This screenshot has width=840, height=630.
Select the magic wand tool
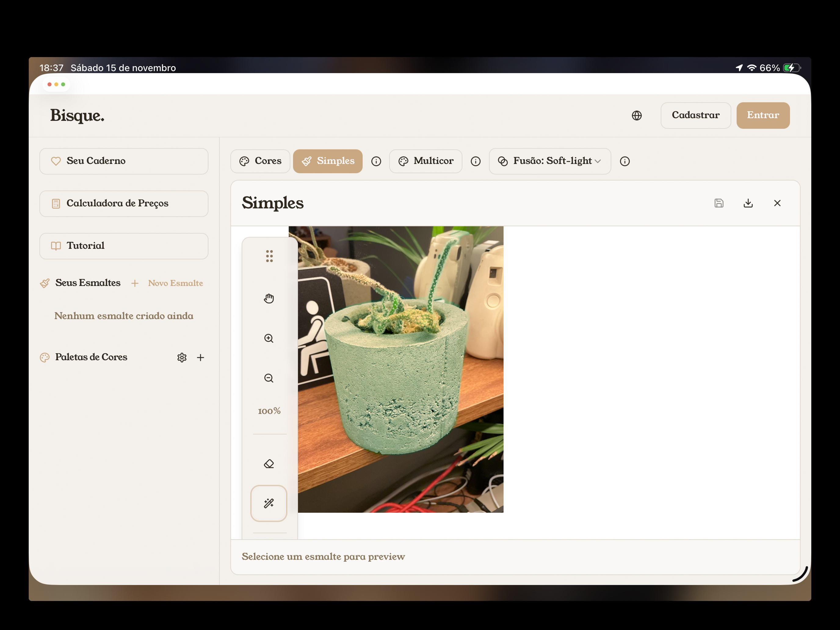(x=269, y=504)
